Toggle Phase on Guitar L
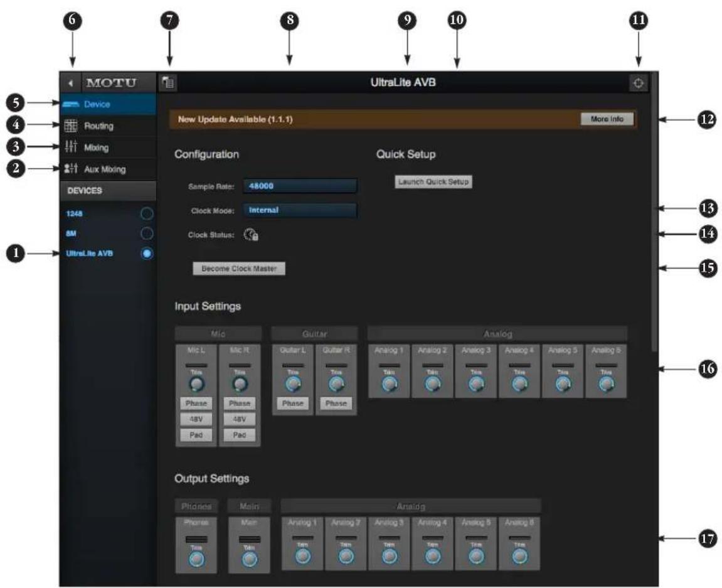Viewport: 722px width, 588px height. click(x=293, y=404)
